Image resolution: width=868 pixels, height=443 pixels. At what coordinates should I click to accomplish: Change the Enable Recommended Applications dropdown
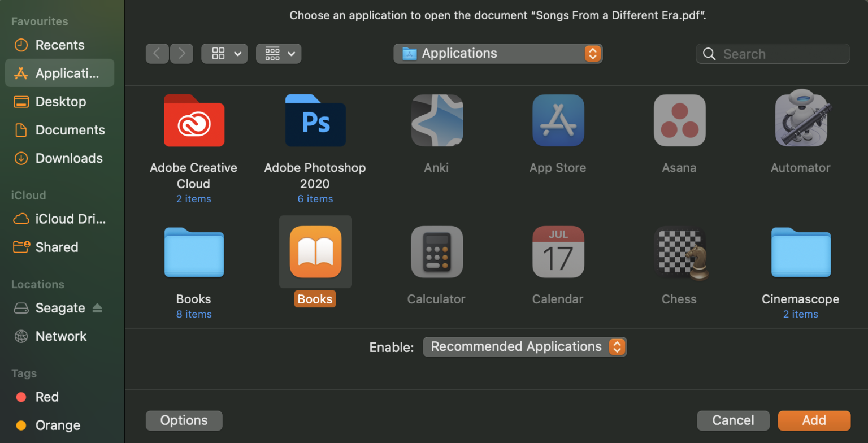(x=524, y=346)
